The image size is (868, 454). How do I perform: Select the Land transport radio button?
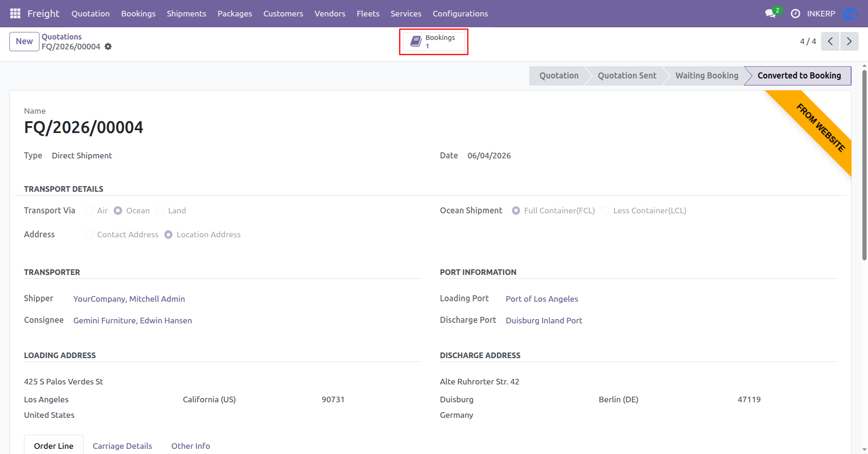click(x=160, y=211)
